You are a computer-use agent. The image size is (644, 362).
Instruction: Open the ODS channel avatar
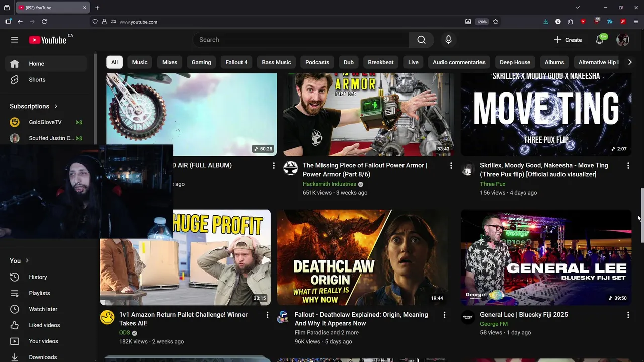(x=107, y=317)
